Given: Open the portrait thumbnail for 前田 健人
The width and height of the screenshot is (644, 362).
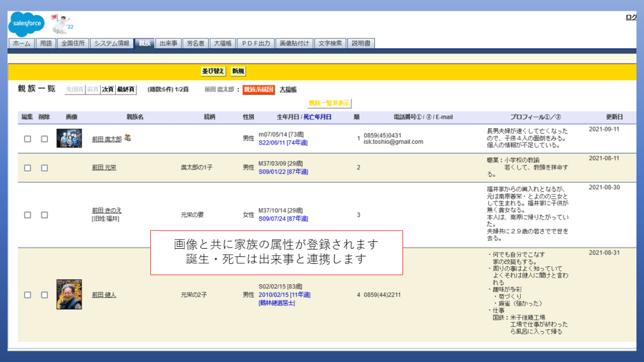Looking at the screenshot, I should point(69,294).
